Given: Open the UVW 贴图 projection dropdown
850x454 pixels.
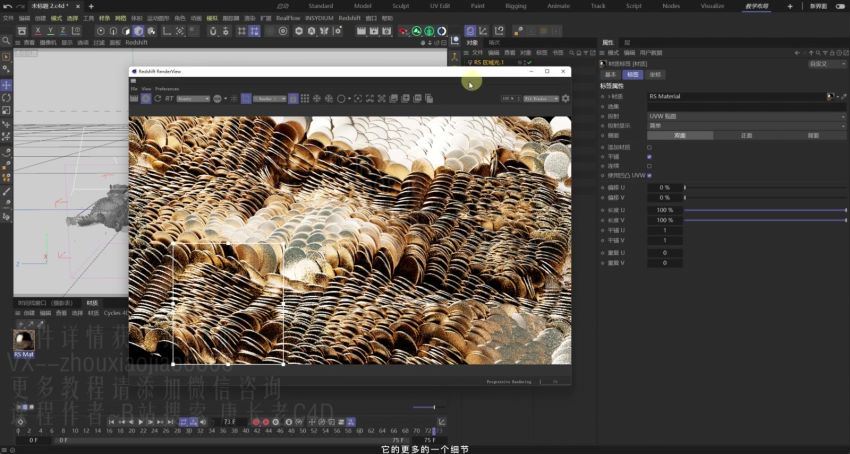Looking at the screenshot, I should click(x=746, y=116).
